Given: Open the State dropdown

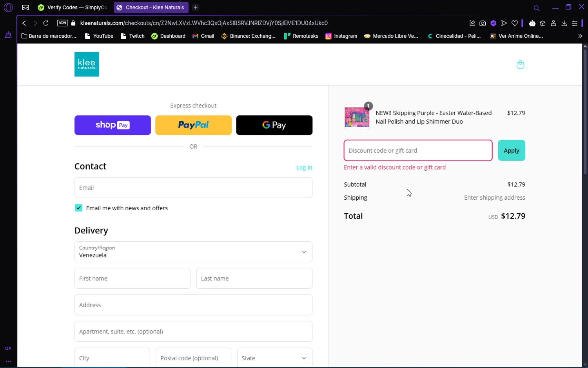Looking at the screenshot, I should pyautogui.click(x=274, y=358).
